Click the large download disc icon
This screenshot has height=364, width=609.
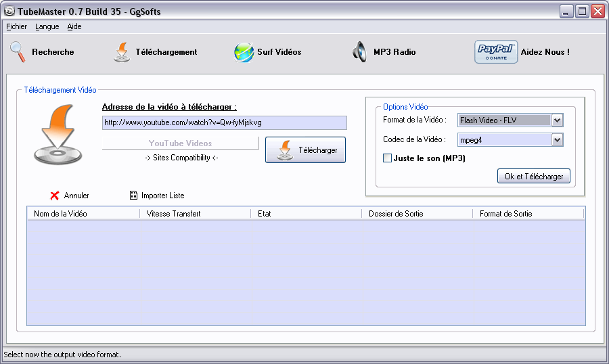[58, 135]
